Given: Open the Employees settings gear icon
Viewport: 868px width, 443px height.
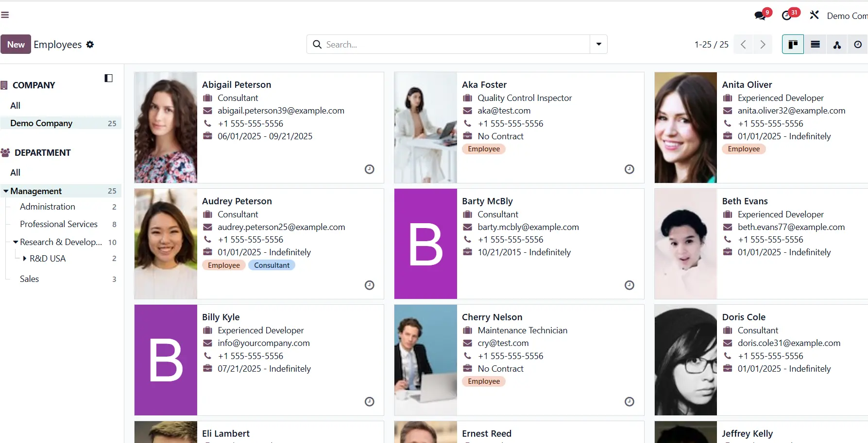Looking at the screenshot, I should [90, 45].
